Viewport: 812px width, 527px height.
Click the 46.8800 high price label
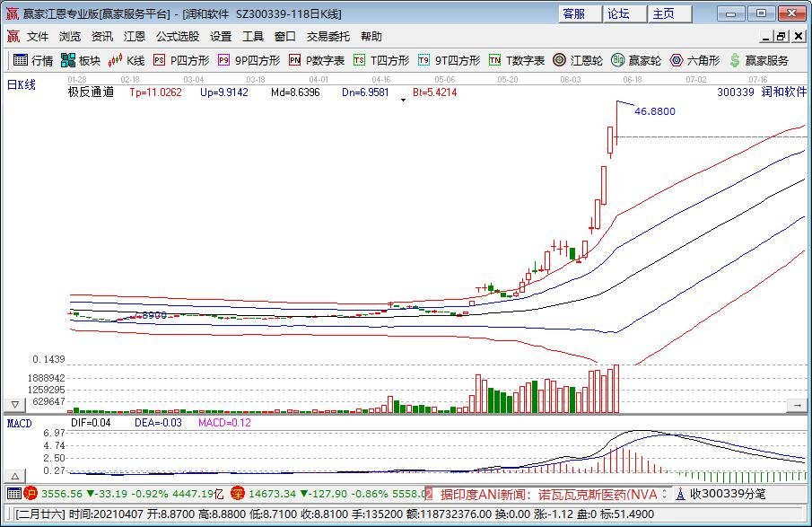pyautogui.click(x=655, y=111)
